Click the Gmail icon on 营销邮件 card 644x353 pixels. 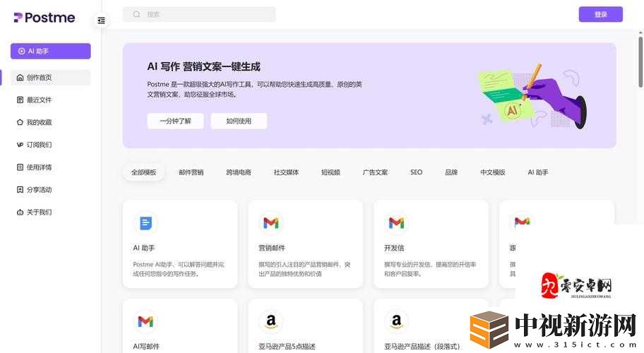tap(271, 223)
